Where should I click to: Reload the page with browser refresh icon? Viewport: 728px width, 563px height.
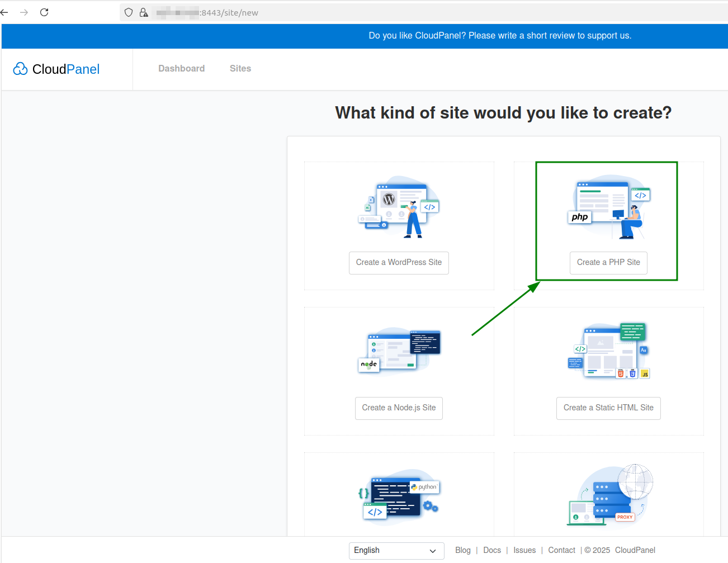click(44, 12)
